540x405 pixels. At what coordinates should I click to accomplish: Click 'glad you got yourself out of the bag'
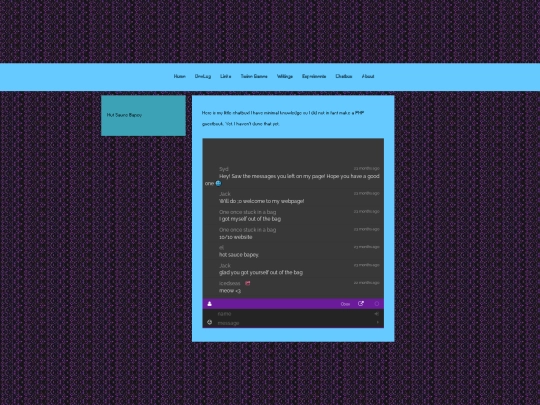[x=261, y=273]
